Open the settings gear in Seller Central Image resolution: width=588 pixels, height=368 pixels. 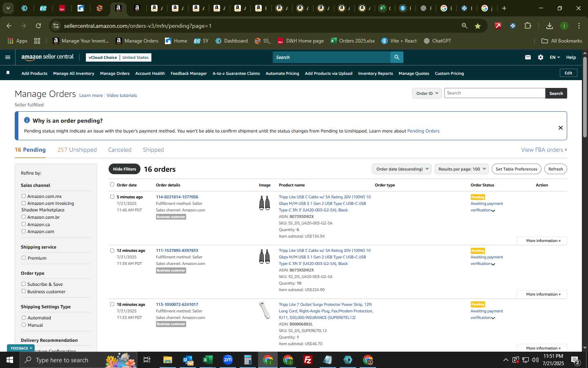click(x=541, y=57)
